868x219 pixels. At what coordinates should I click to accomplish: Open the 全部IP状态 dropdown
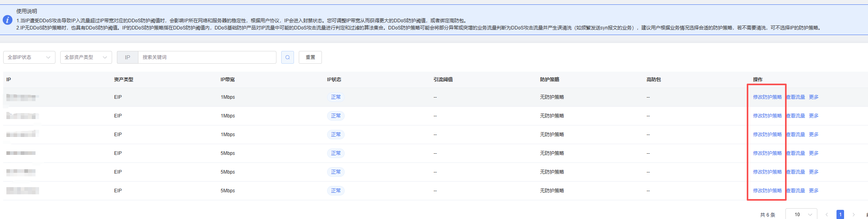point(29,57)
